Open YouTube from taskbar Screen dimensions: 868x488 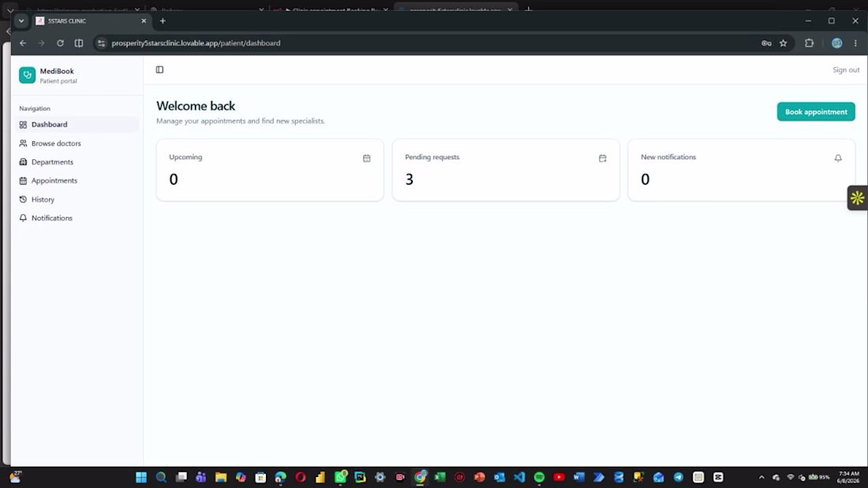pos(559,477)
